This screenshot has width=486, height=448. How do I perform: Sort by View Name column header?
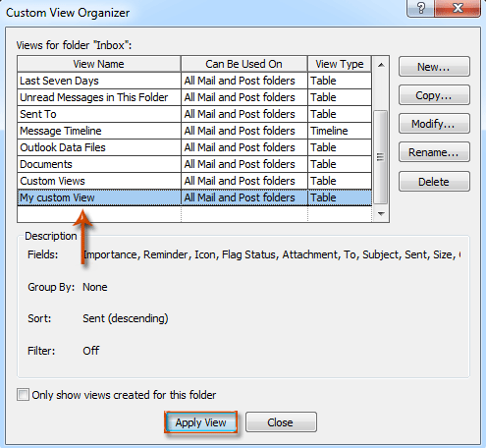[x=99, y=64]
